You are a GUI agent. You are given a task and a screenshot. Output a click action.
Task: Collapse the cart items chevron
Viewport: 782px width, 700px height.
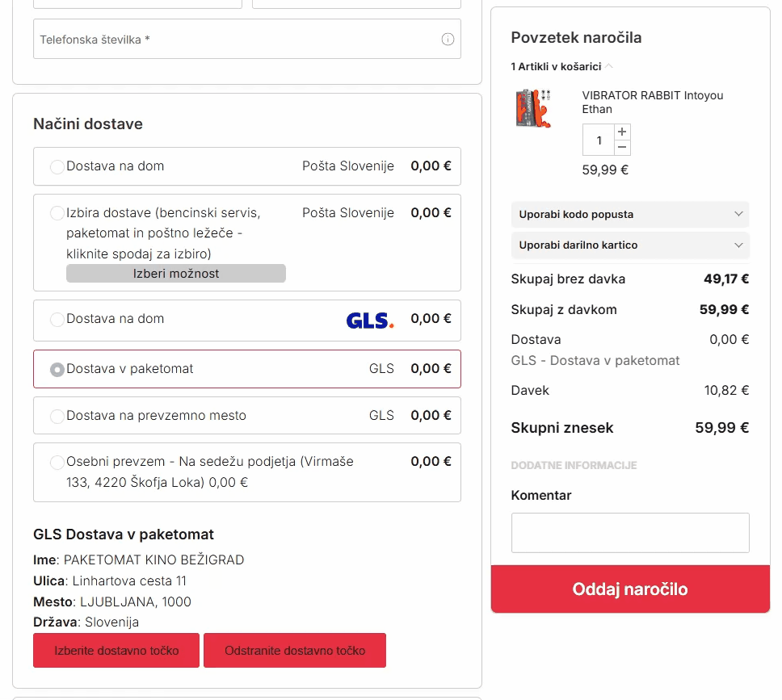[609, 66]
